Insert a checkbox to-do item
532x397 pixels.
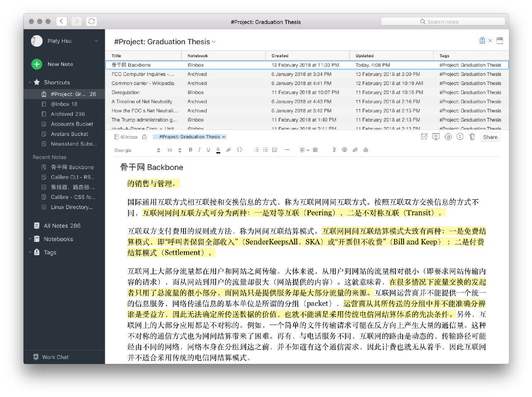pyautogui.click(x=275, y=150)
